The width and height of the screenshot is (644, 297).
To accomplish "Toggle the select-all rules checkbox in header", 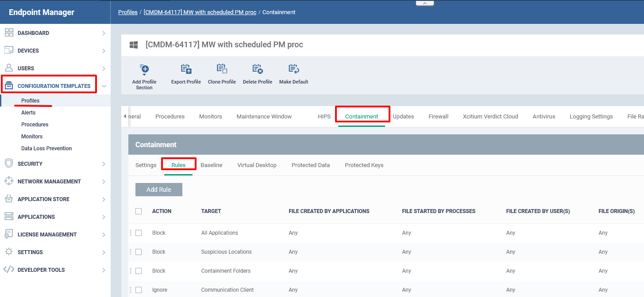I will [x=139, y=211].
